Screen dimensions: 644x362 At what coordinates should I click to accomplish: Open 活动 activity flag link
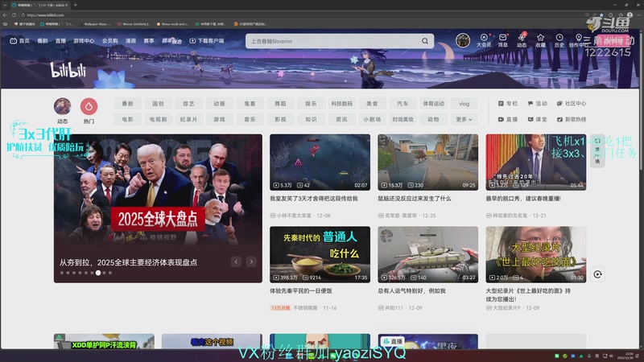click(x=537, y=104)
